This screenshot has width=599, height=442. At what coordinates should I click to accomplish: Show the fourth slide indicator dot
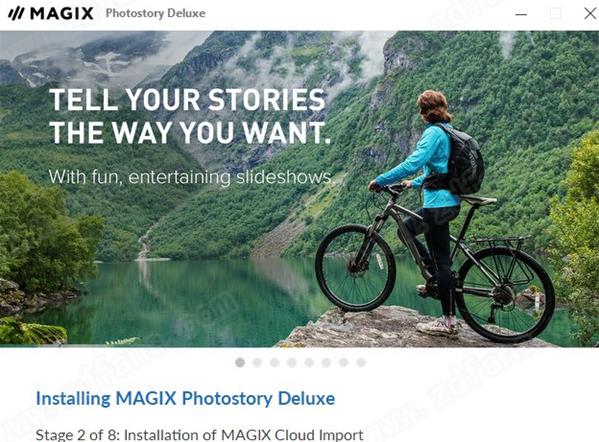(292, 362)
